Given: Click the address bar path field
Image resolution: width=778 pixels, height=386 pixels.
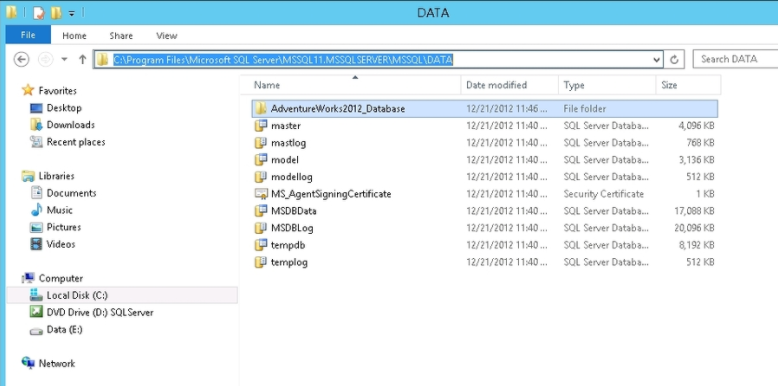Looking at the screenshot, I should pos(378,60).
